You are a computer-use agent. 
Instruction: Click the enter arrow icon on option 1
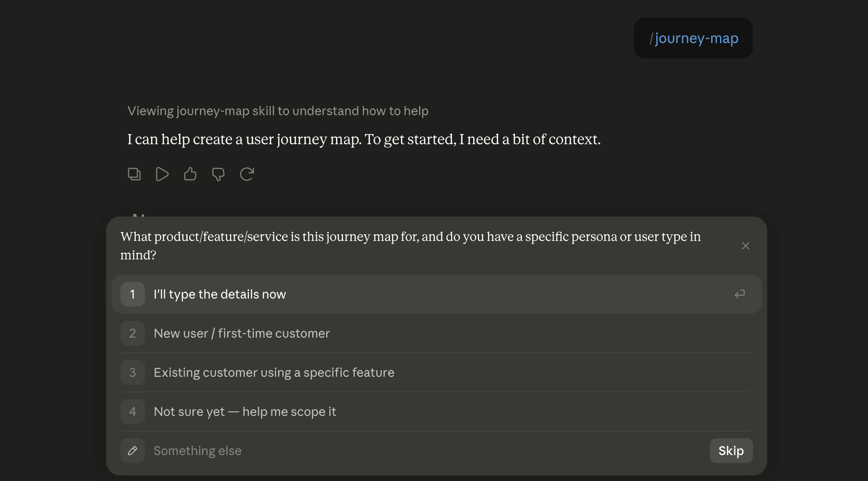(740, 294)
